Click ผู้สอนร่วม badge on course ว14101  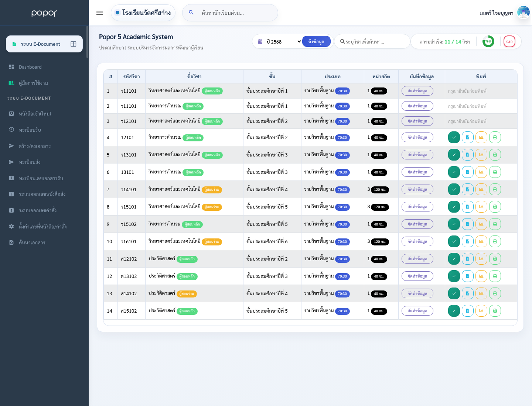(212, 190)
